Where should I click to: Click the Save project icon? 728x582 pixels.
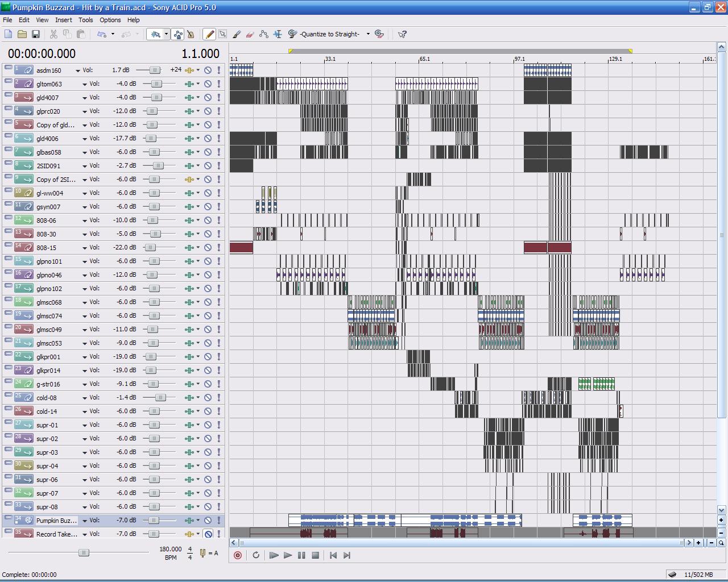[x=35, y=34]
